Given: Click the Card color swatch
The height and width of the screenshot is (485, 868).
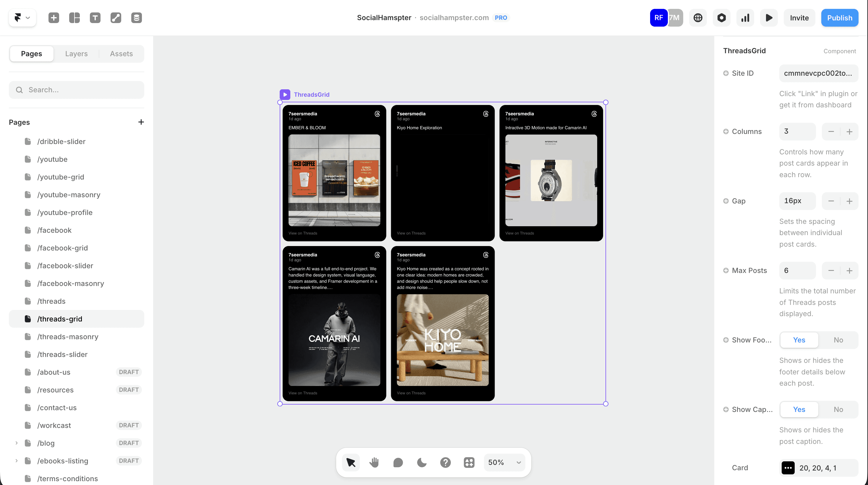Looking at the screenshot, I should pos(788,468).
